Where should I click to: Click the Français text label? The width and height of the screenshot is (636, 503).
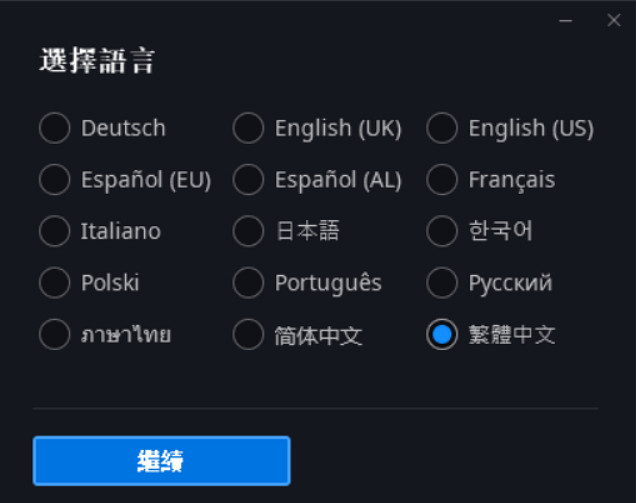pyautogui.click(x=511, y=180)
